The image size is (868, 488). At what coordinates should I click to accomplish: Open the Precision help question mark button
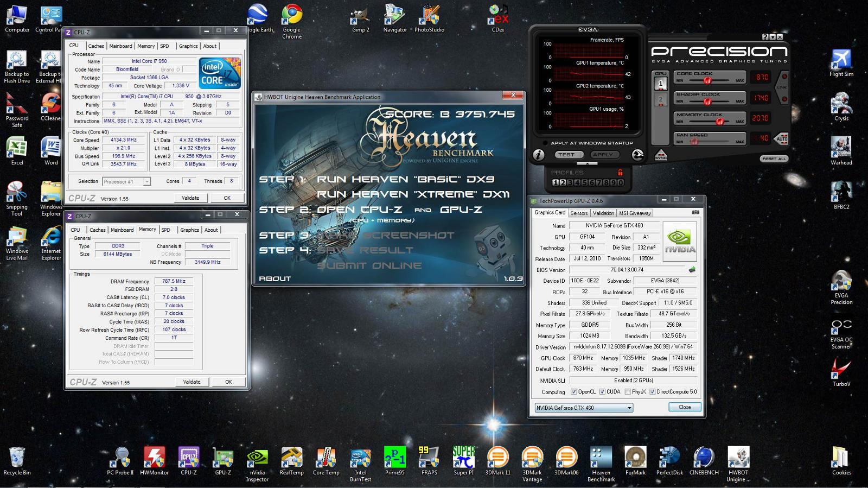click(x=765, y=37)
